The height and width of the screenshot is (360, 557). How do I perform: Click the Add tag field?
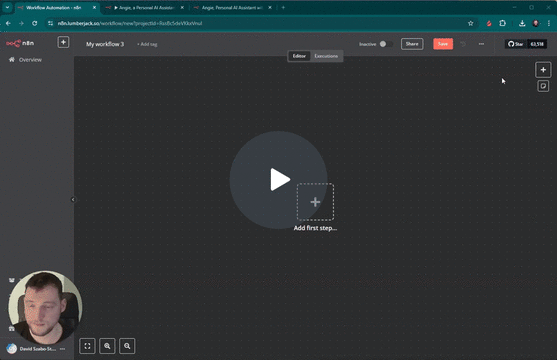tap(147, 44)
